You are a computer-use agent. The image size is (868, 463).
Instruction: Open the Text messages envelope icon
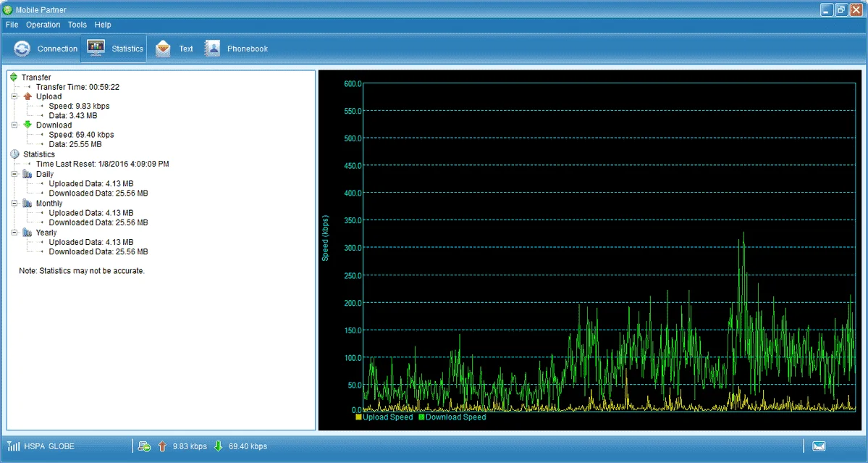click(x=163, y=49)
